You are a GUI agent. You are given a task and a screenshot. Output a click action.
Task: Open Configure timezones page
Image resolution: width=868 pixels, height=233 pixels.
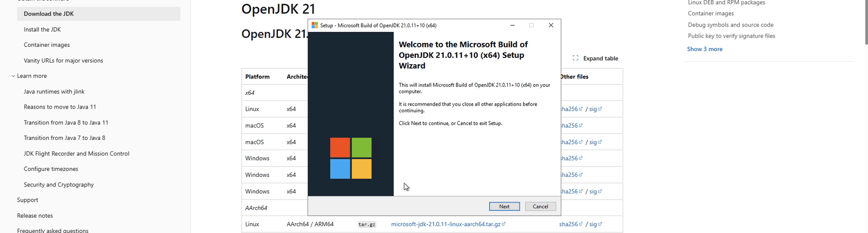51,169
